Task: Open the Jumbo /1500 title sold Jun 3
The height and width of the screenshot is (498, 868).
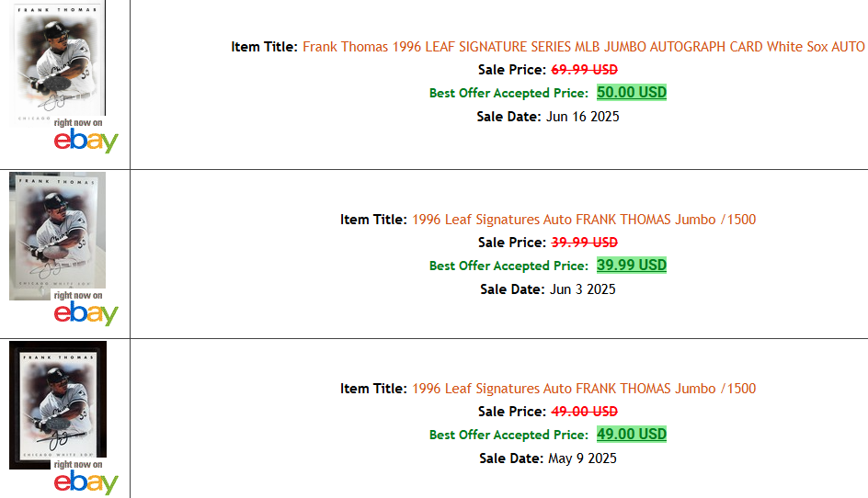Action: pos(584,220)
